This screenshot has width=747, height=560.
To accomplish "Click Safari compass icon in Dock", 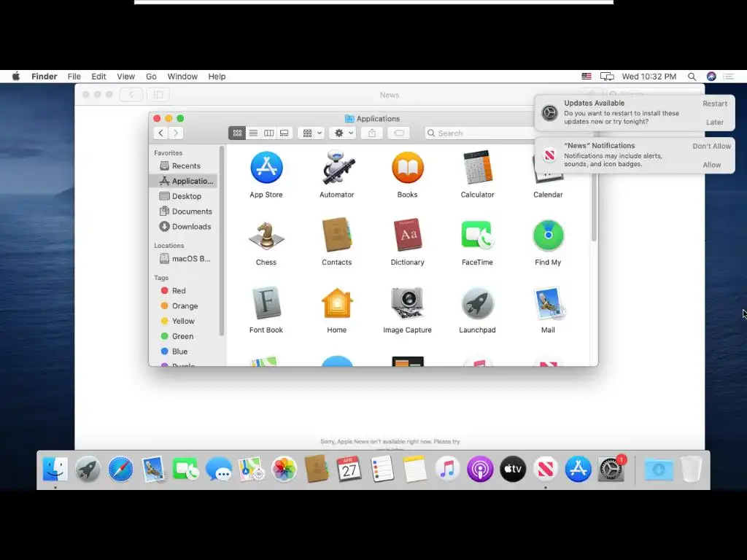I will [x=120, y=469].
